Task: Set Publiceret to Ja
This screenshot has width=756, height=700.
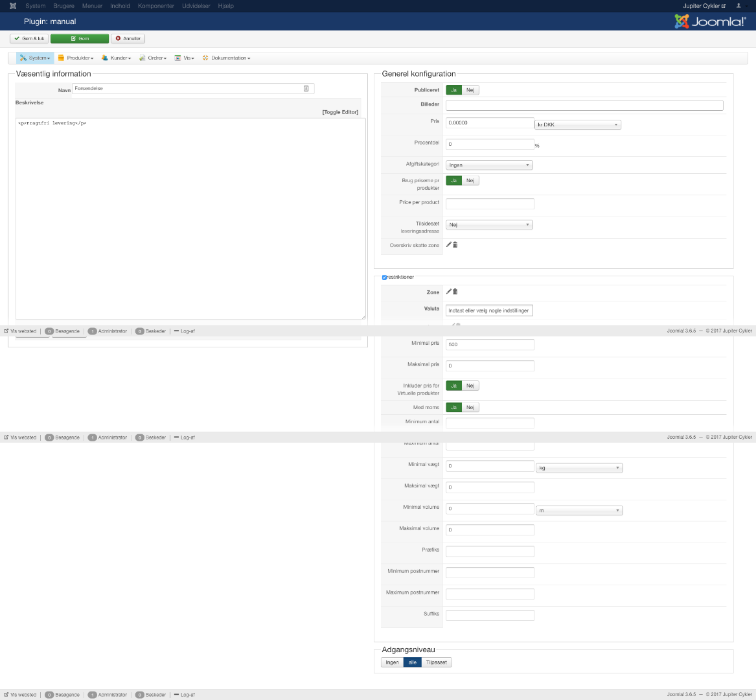Action: (453, 90)
